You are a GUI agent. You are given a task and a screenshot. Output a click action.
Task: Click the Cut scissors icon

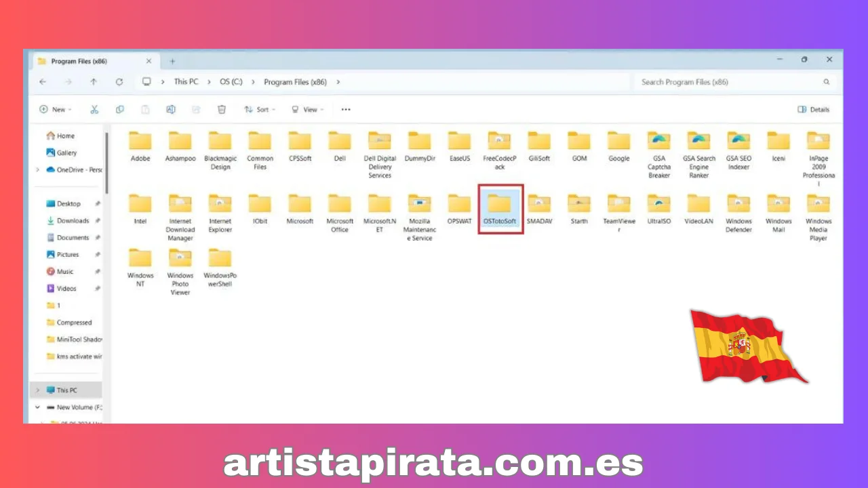pyautogui.click(x=94, y=109)
